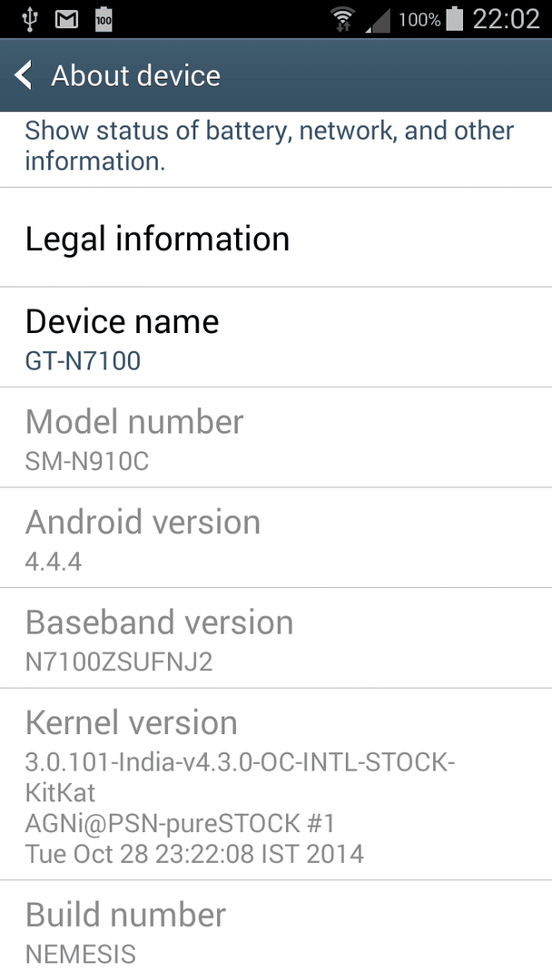Screen dimensions: 552x980
Task: Select the Model number entry
Action: click(x=276, y=437)
